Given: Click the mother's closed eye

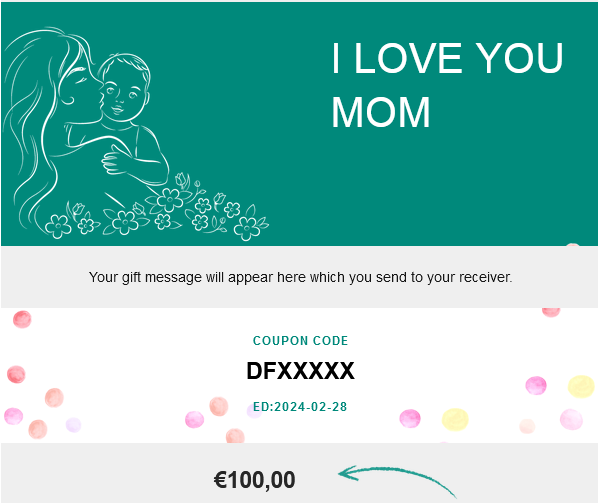Looking at the screenshot, I should [81, 80].
